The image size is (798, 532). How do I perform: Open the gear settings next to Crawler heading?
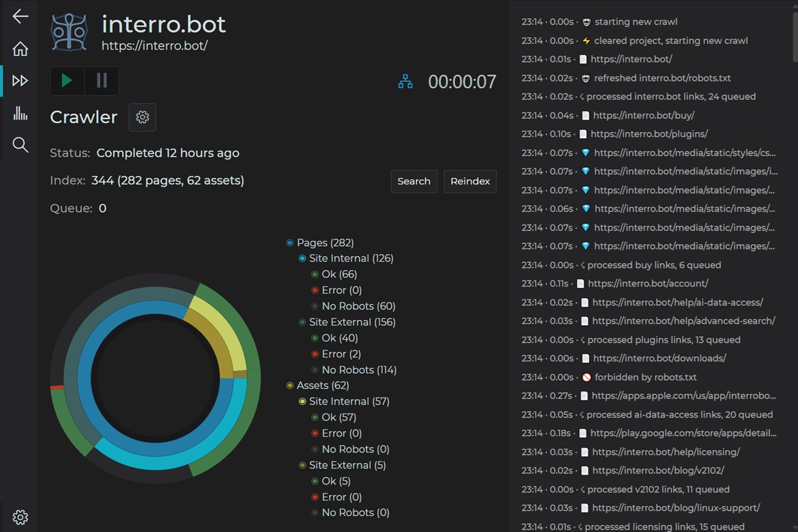(x=142, y=117)
